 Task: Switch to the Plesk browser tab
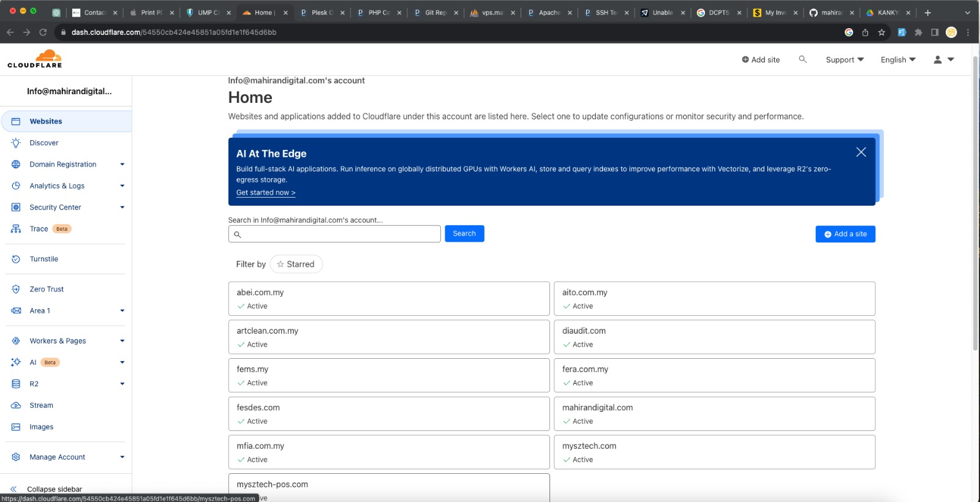pyautogui.click(x=322, y=12)
